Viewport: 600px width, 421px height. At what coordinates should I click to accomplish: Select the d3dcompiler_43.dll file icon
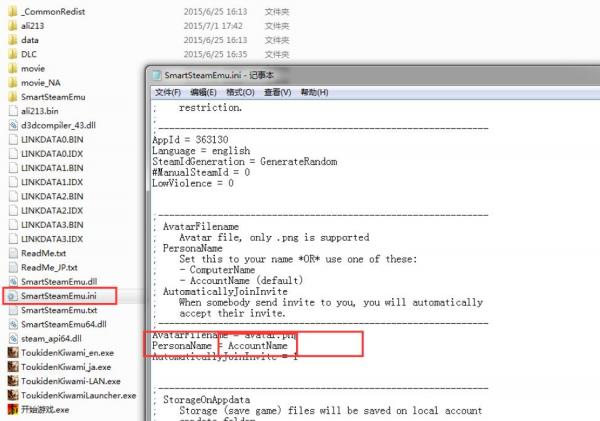click(13, 125)
